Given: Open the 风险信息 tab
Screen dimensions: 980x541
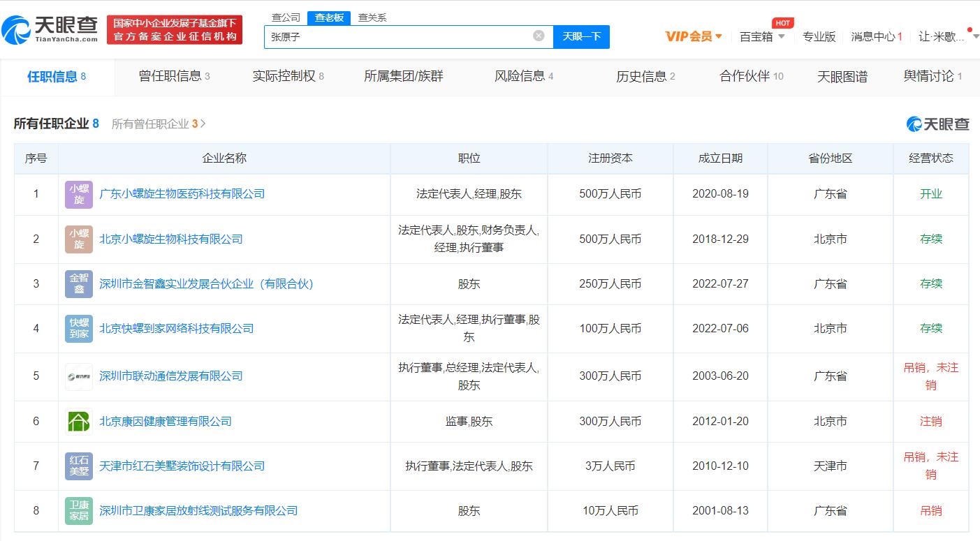Looking at the screenshot, I should (x=524, y=76).
